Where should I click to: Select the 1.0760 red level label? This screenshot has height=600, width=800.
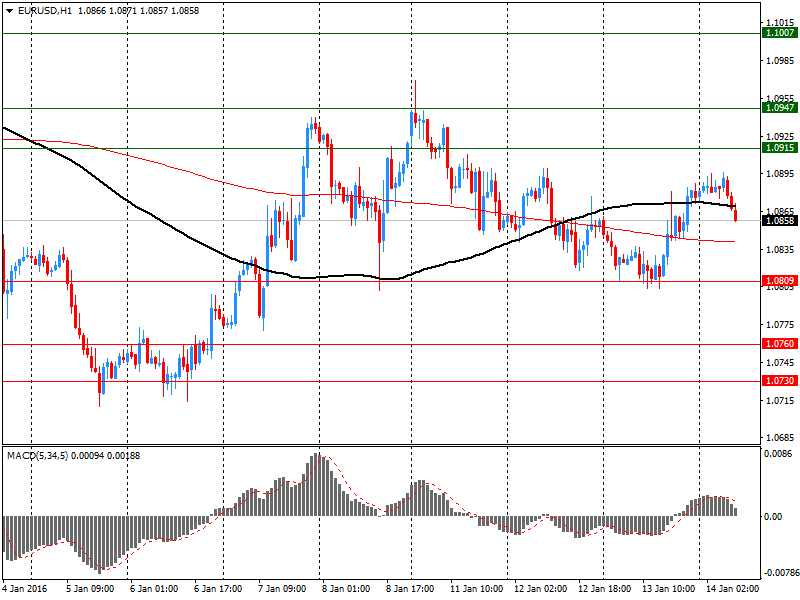point(780,344)
